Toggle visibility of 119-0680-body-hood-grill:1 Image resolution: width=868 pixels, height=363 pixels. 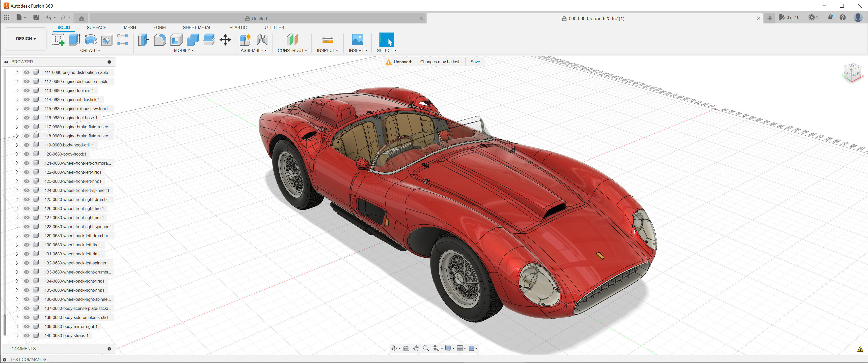point(26,145)
